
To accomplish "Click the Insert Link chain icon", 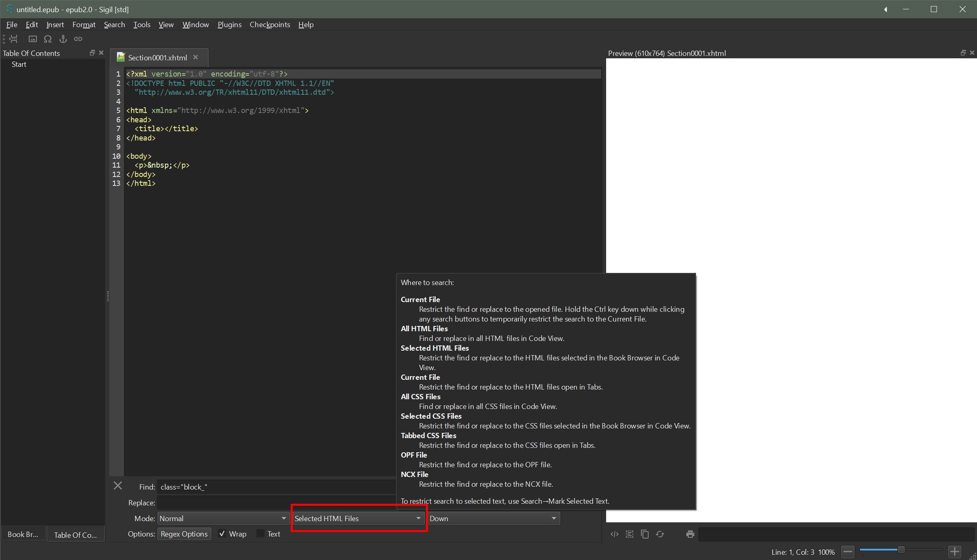I will [78, 39].
